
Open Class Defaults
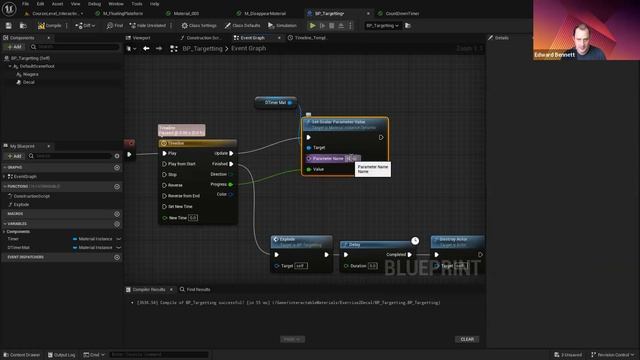click(242, 26)
